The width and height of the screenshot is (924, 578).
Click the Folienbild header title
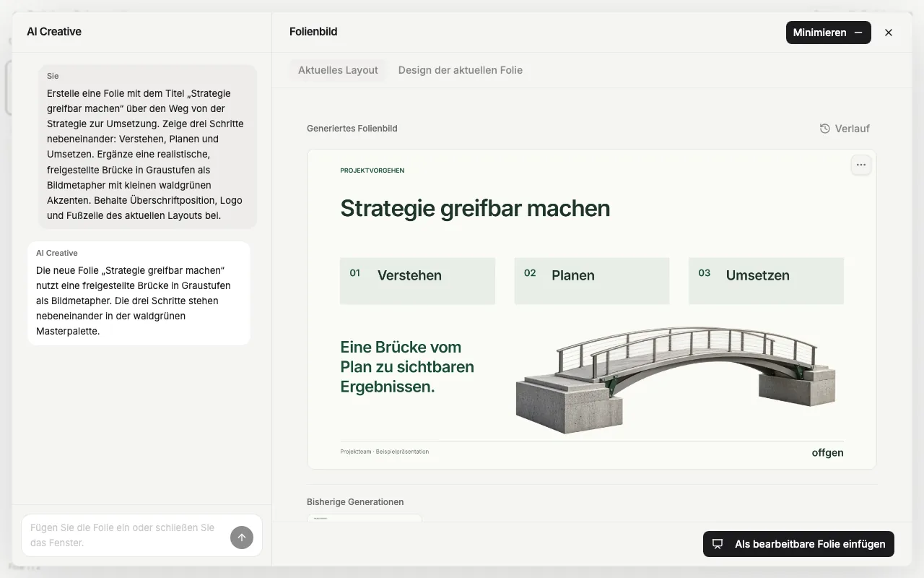[313, 32]
